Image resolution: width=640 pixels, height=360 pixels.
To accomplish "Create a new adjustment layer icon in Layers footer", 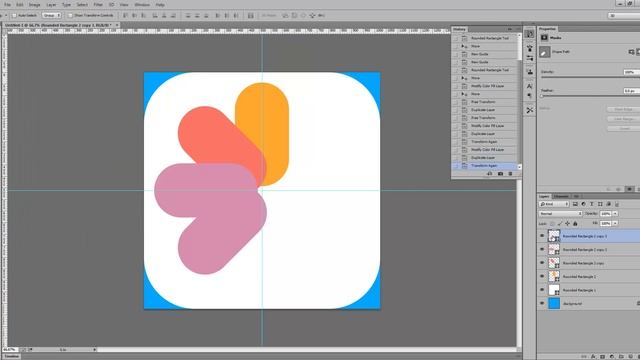I will click(x=611, y=357).
